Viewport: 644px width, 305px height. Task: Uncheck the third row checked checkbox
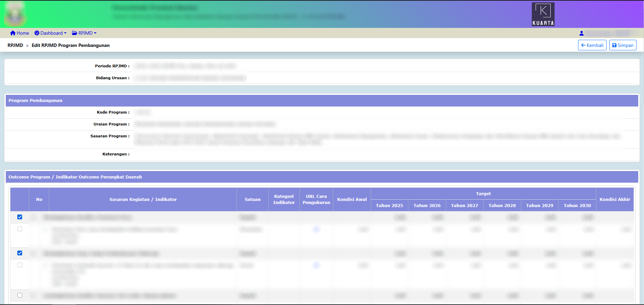click(20, 253)
